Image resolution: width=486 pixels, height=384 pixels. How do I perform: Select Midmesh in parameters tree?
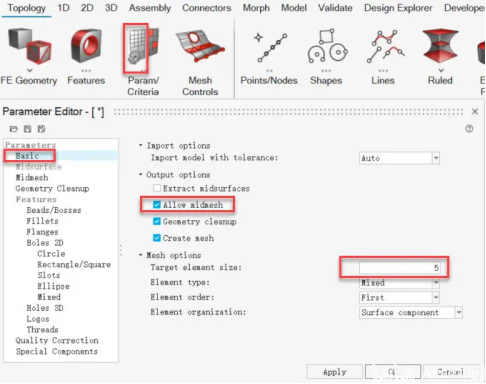32,177
